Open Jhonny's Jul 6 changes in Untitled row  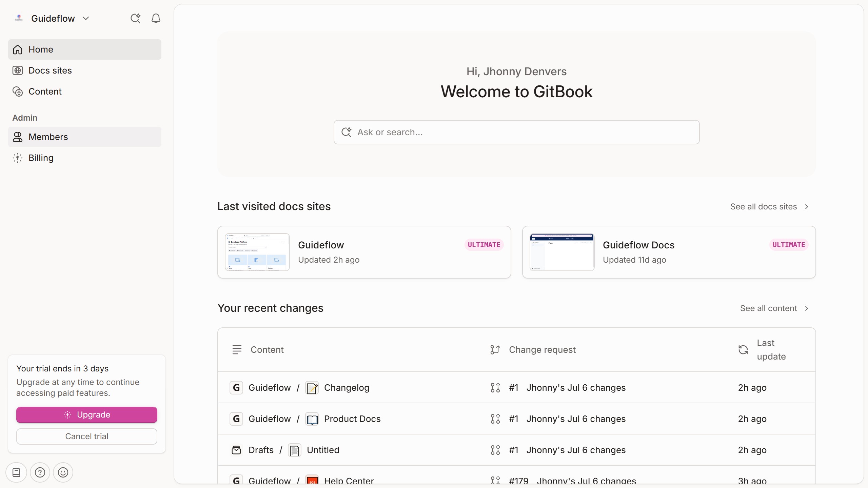pos(576,450)
